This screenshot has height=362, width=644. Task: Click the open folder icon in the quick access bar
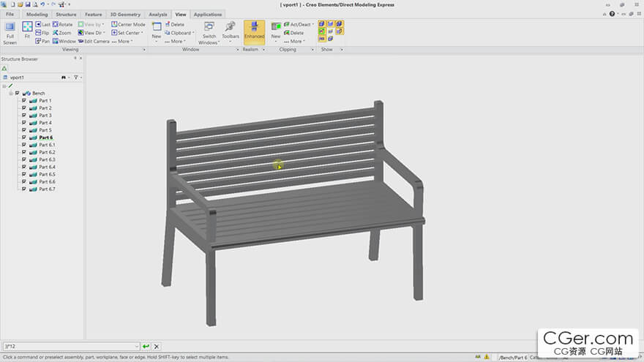click(20, 4)
